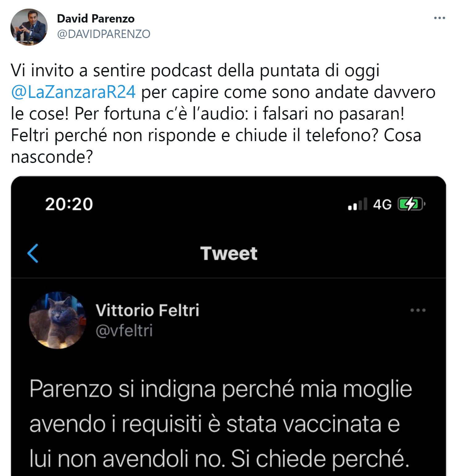The image size is (454, 476).
Task: Open David Parenzo's profile picture
Action: pyautogui.click(x=29, y=27)
